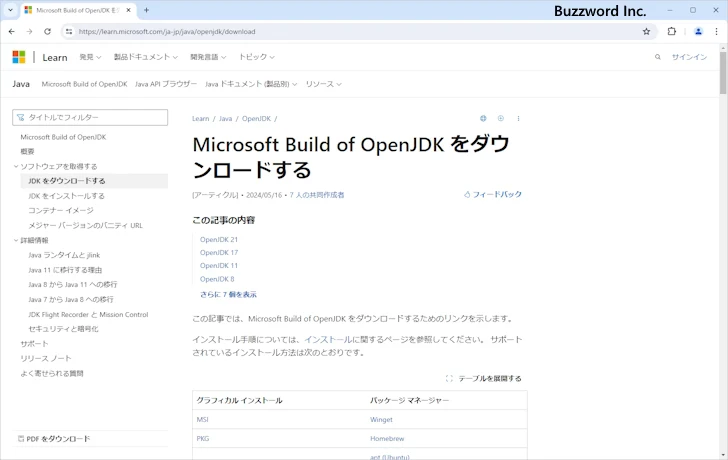Image resolution: width=728 pixels, height=460 pixels.
Task: Select よく寄せられる質問 sidebar item
Action: pos(52,373)
